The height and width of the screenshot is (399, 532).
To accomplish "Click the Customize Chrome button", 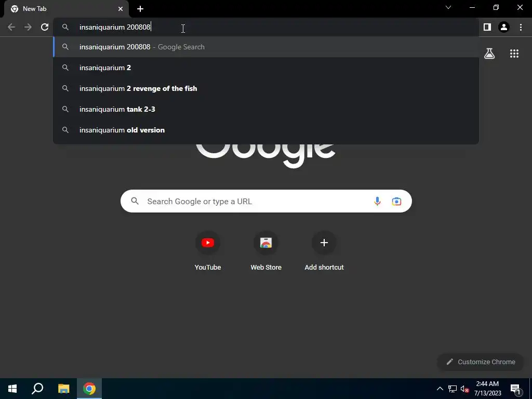I will [481, 362].
